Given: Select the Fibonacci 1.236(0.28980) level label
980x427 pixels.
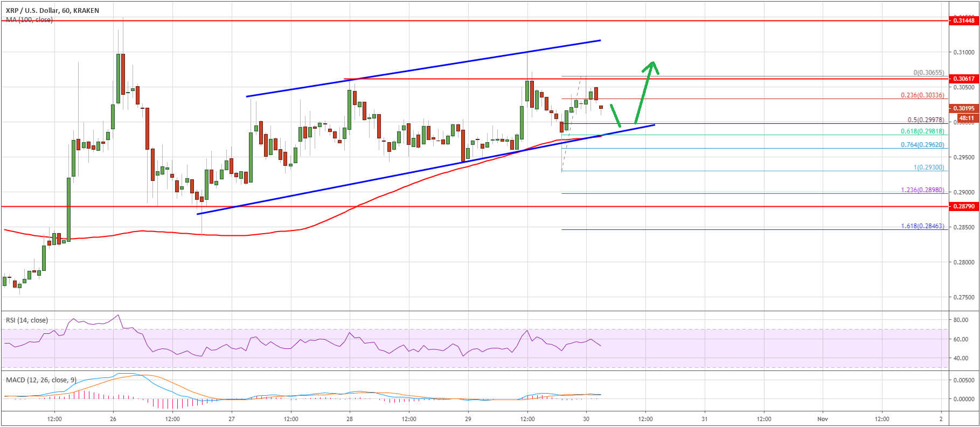Looking at the screenshot, I should pyautogui.click(x=922, y=190).
